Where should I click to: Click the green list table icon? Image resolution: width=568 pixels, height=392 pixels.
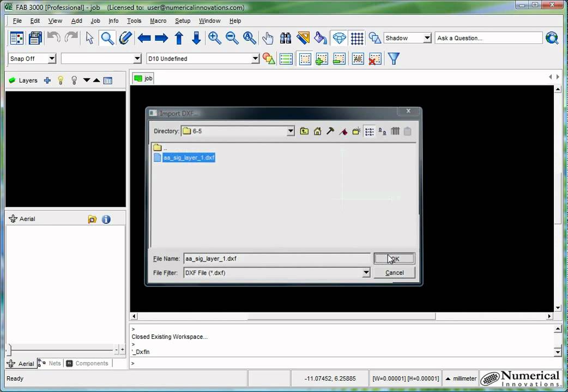(x=286, y=59)
